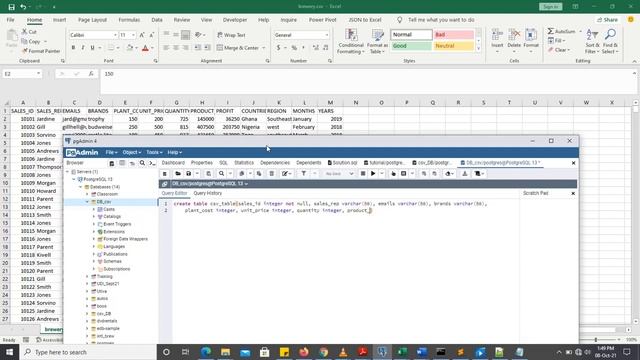The height and width of the screenshot is (360, 640).
Task: Apply the Neutral cell style in Excel
Action: [x=454, y=46]
